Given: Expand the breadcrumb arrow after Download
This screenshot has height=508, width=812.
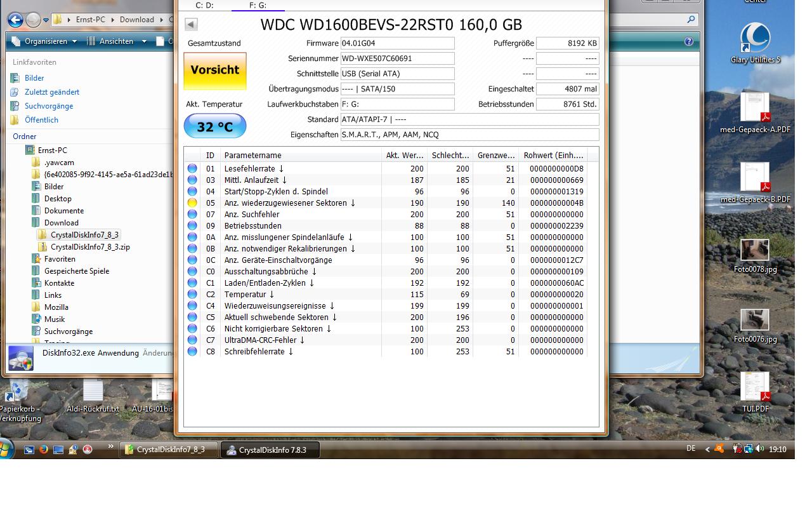Looking at the screenshot, I should click(x=162, y=20).
